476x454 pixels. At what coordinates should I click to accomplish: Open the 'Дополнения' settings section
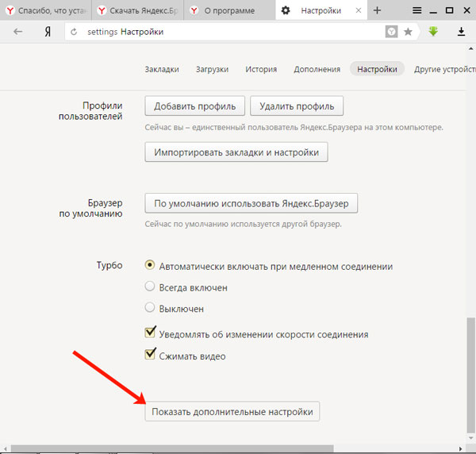tap(317, 69)
